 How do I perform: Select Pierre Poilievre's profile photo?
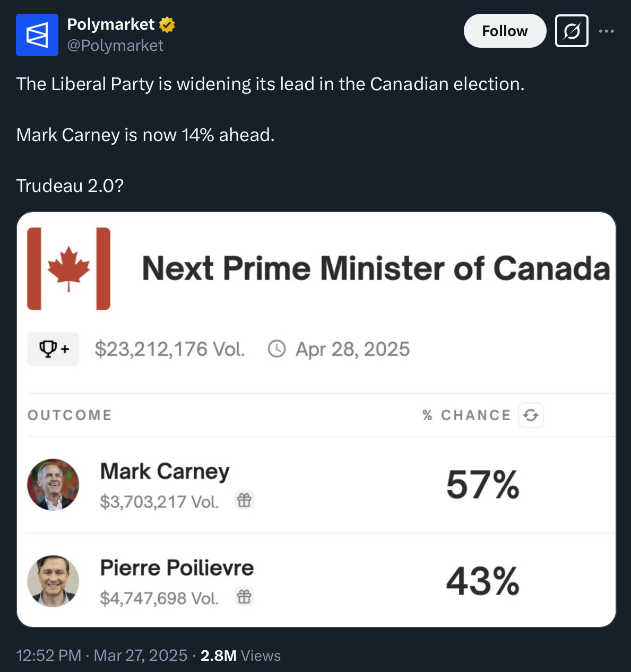pyautogui.click(x=53, y=581)
